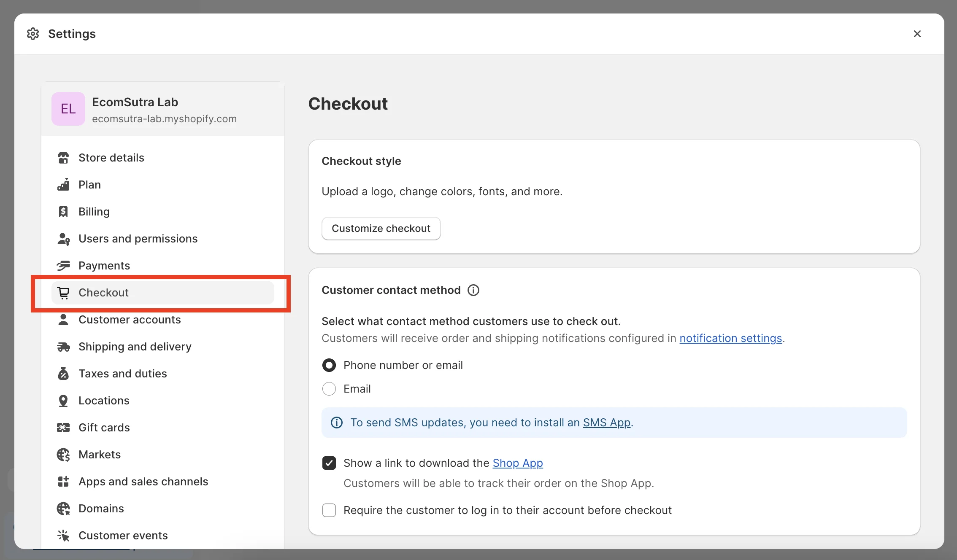Image resolution: width=957 pixels, height=560 pixels.
Task: Open Users and permissions
Action: (x=163, y=239)
